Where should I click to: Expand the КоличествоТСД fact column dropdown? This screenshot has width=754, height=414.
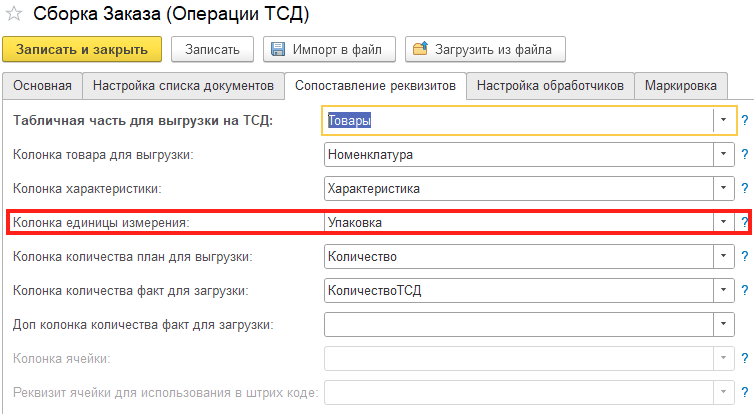click(723, 290)
